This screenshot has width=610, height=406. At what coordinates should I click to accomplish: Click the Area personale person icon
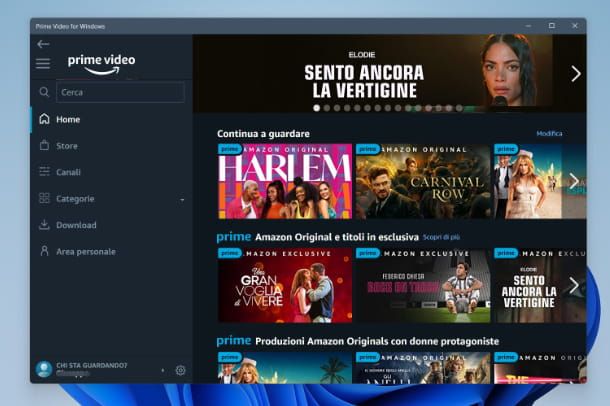(x=44, y=251)
